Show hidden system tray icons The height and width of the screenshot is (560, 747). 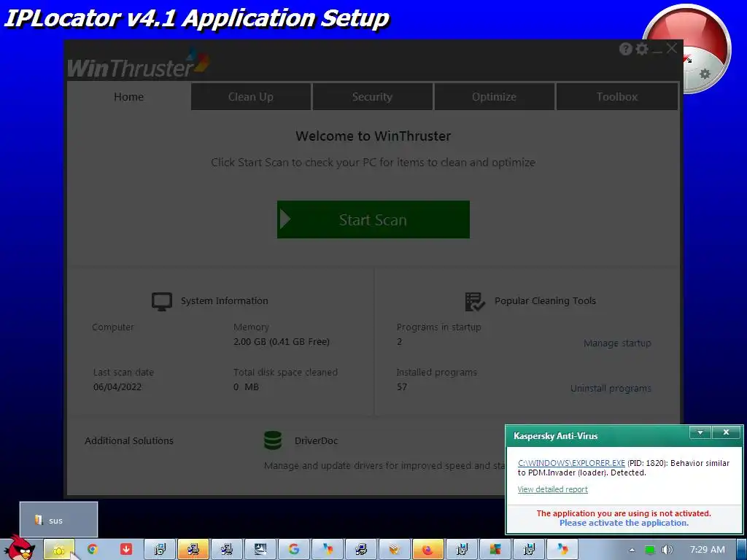[632, 550]
